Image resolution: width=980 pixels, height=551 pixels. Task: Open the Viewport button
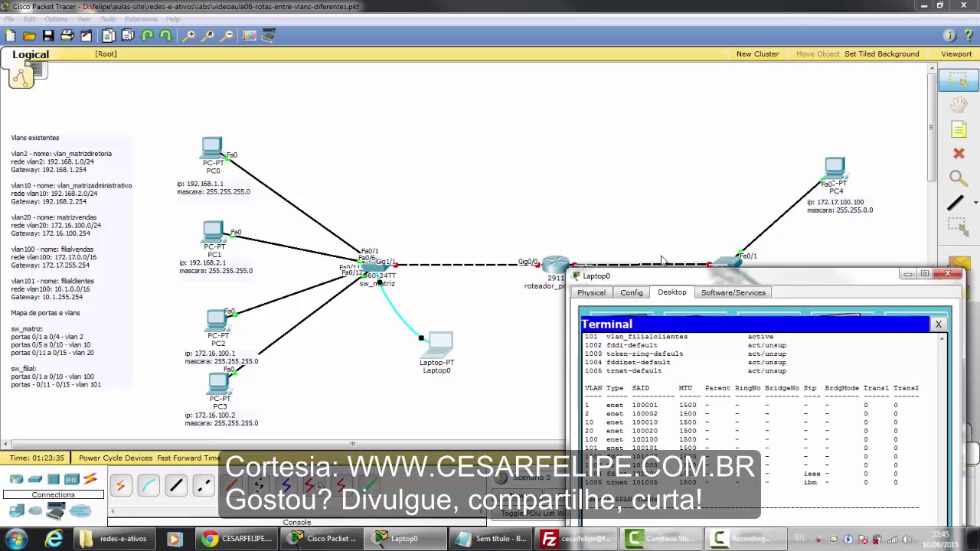(x=956, y=54)
